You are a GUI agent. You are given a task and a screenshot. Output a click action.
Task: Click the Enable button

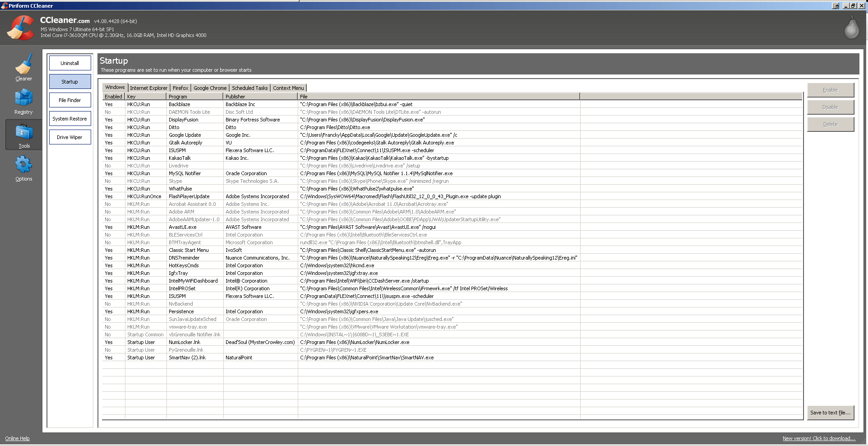point(830,90)
